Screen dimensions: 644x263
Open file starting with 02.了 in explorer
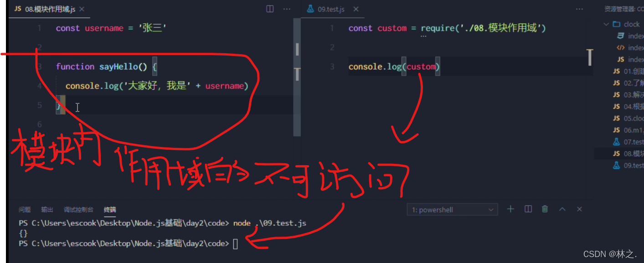[628, 83]
